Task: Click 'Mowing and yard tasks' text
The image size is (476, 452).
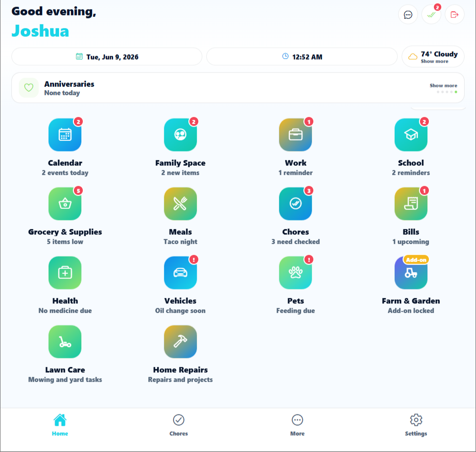Action: (65, 380)
